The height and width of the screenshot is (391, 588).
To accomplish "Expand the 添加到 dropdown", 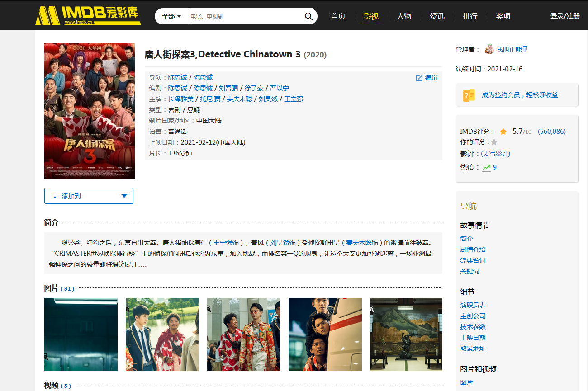I will (x=89, y=196).
